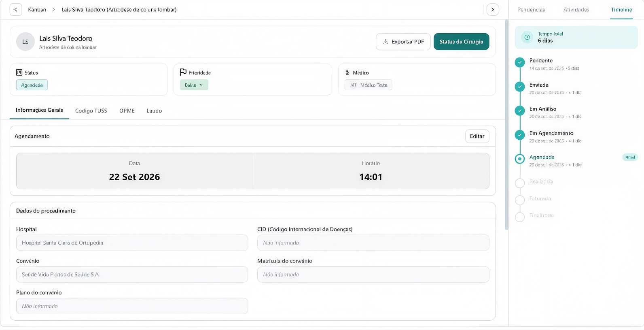Open Status da Cirurgia
The width and height of the screenshot is (644, 330).
click(461, 42)
